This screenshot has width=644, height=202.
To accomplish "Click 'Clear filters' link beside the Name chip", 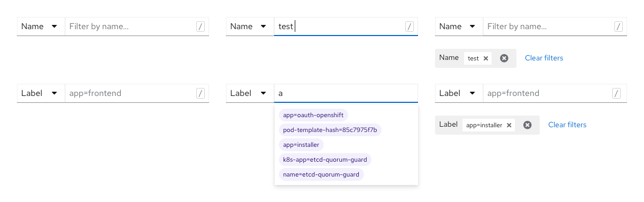I will 544,58.
